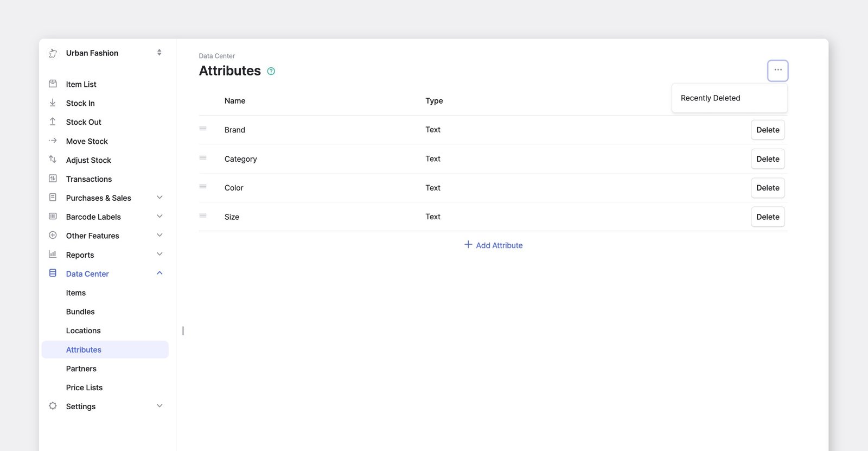Expand the Reports chevron
This screenshot has height=451, width=868.
159,255
